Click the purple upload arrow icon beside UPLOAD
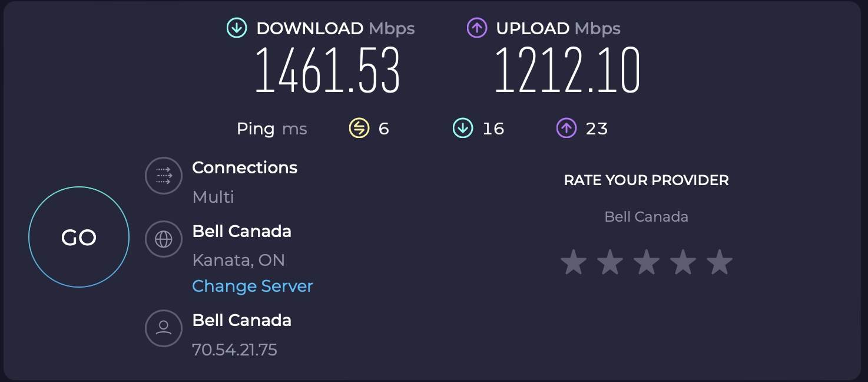Viewport: 868px width, 382px height. pos(477,28)
